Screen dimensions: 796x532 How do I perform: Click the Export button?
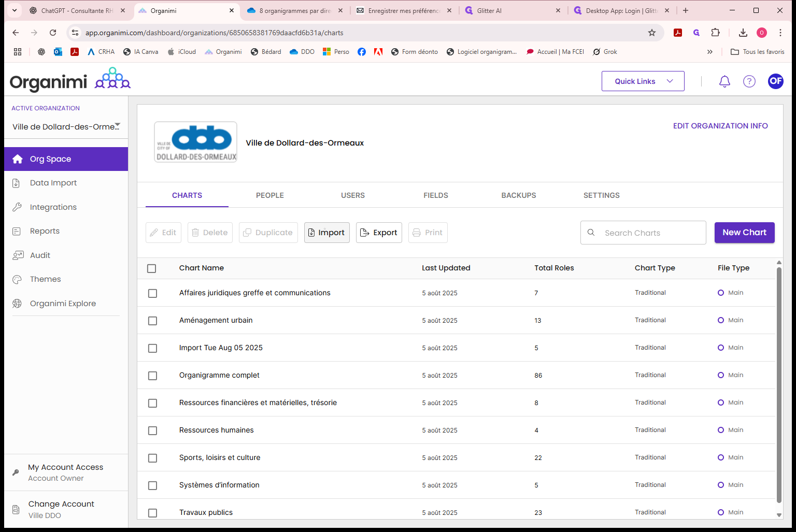pos(379,233)
